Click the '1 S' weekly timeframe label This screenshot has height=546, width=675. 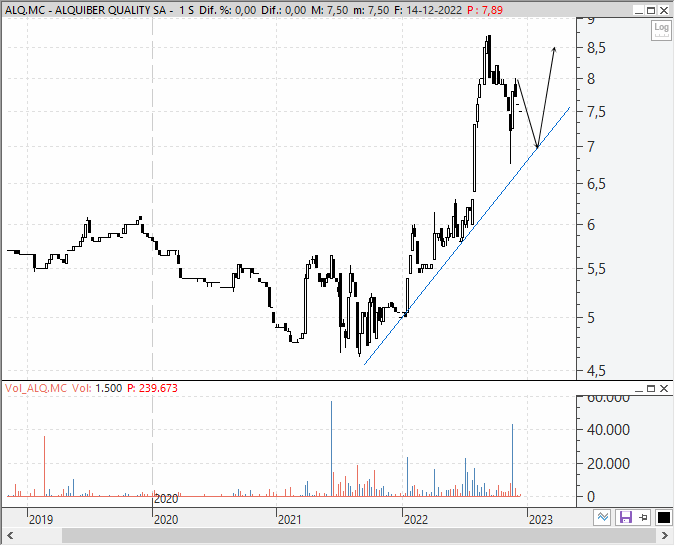tap(186, 10)
